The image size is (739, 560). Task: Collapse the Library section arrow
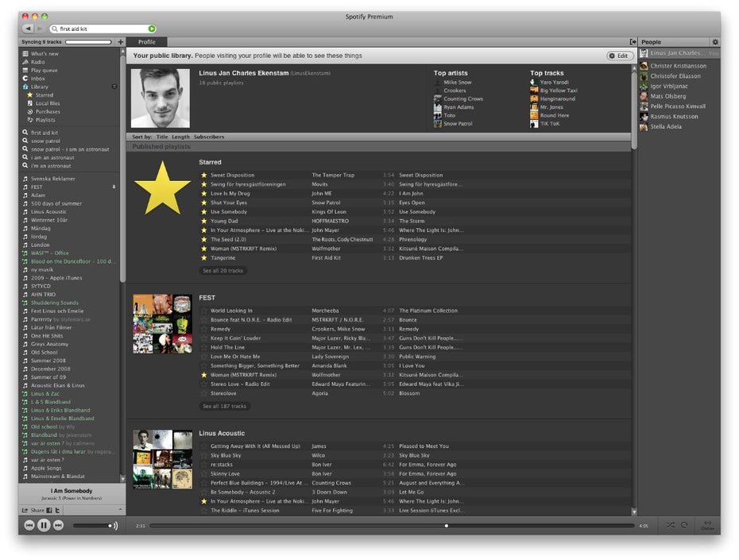coord(114,87)
